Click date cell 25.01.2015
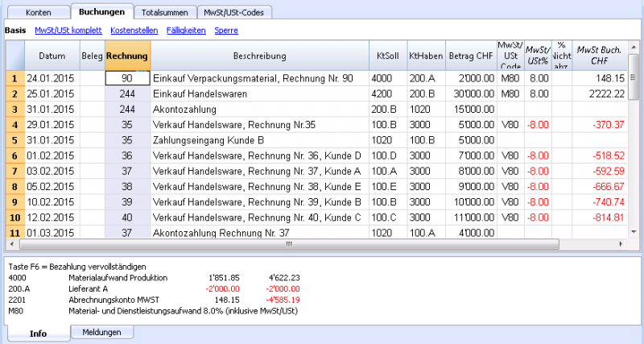Image resolution: width=644 pixels, height=344 pixels. pyautogui.click(x=52, y=94)
